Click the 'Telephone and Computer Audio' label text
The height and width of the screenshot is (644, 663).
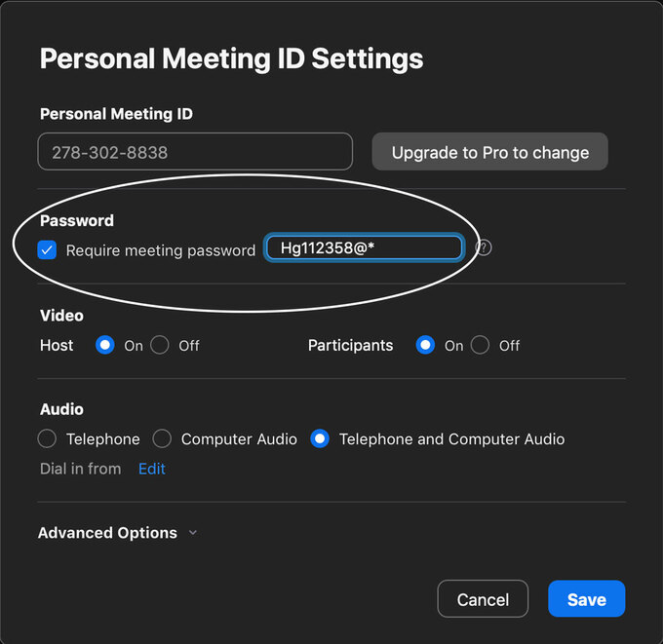tap(451, 439)
